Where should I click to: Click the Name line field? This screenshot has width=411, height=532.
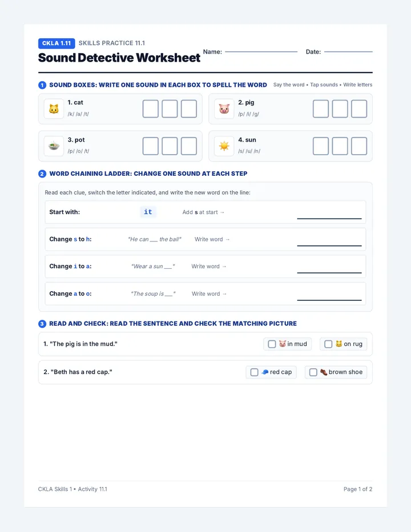[261, 51]
